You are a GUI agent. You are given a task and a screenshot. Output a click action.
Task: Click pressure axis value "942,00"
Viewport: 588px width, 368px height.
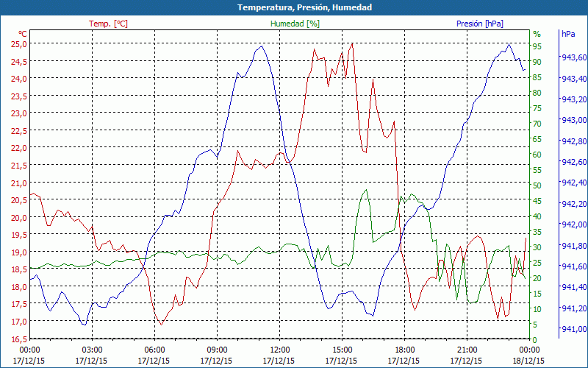573,224
